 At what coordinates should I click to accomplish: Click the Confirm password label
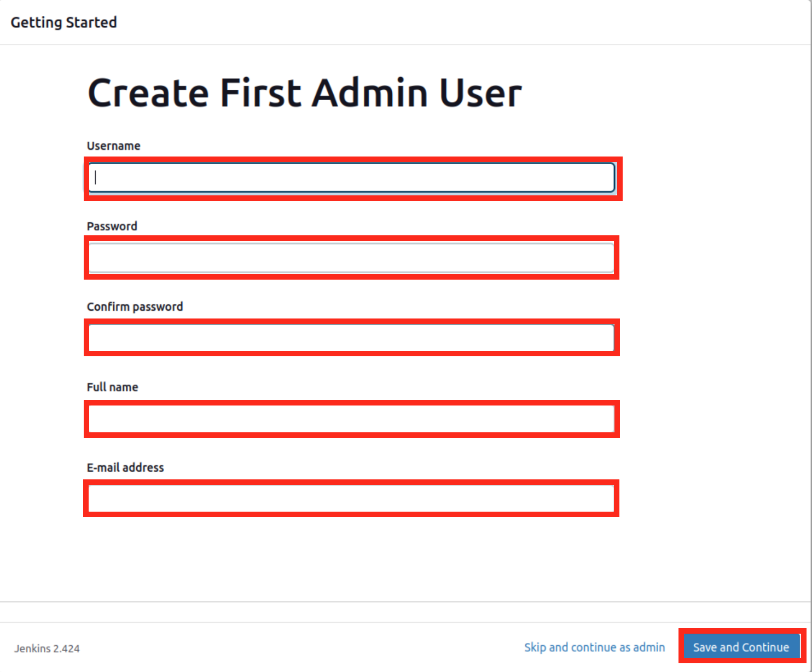(135, 307)
